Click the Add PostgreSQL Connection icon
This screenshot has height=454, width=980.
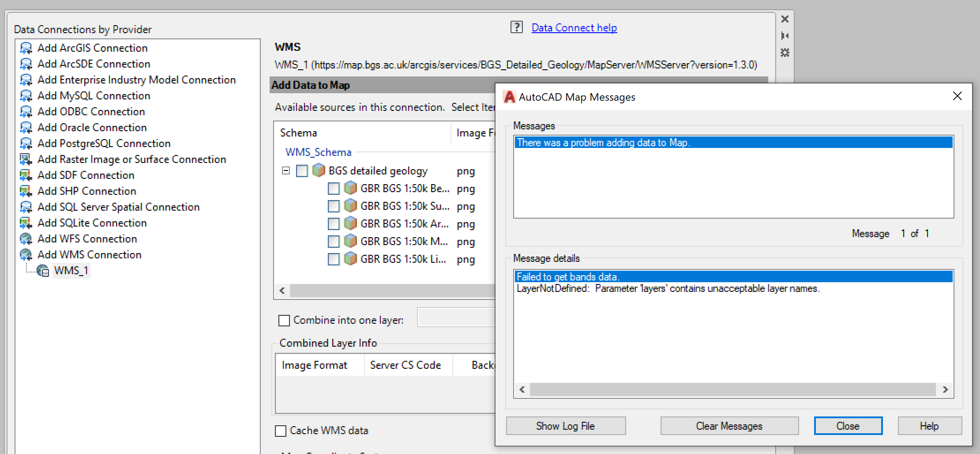click(x=26, y=143)
